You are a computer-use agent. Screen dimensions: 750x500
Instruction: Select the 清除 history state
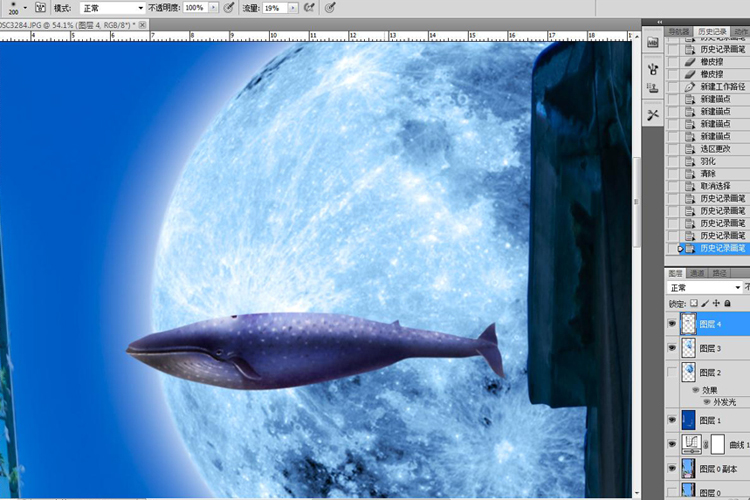tap(708, 174)
